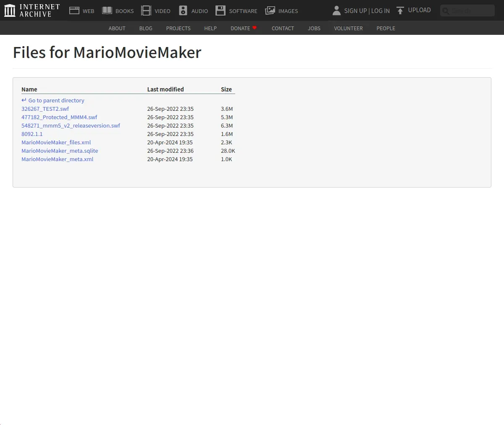Viewport: 504px width, 428px height.
Task: Download 326267_TEST2.swf file
Action: [x=45, y=109]
